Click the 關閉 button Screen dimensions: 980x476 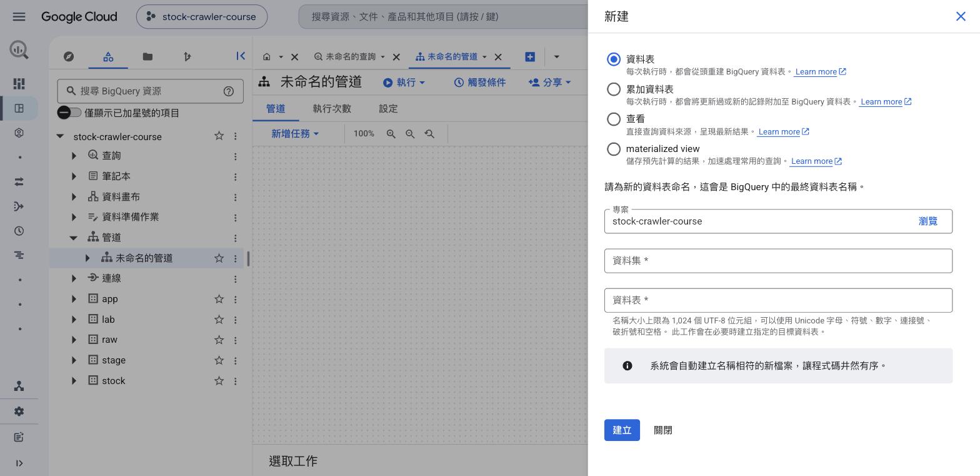(x=663, y=430)
